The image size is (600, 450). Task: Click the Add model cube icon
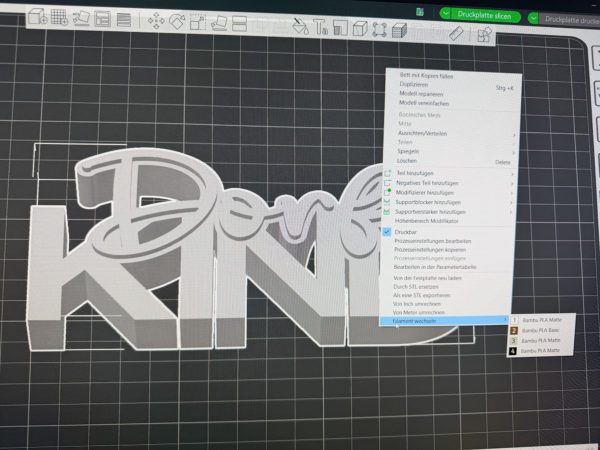click(36, 18)
